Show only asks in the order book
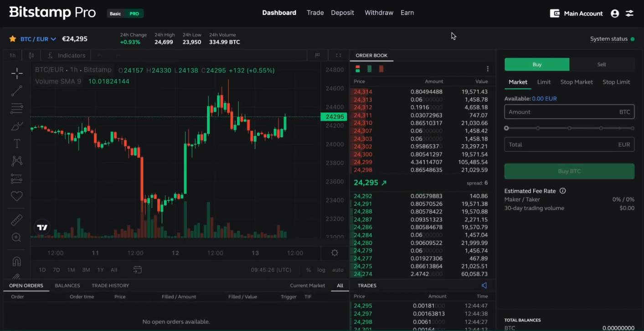 (x=381, y=69)
